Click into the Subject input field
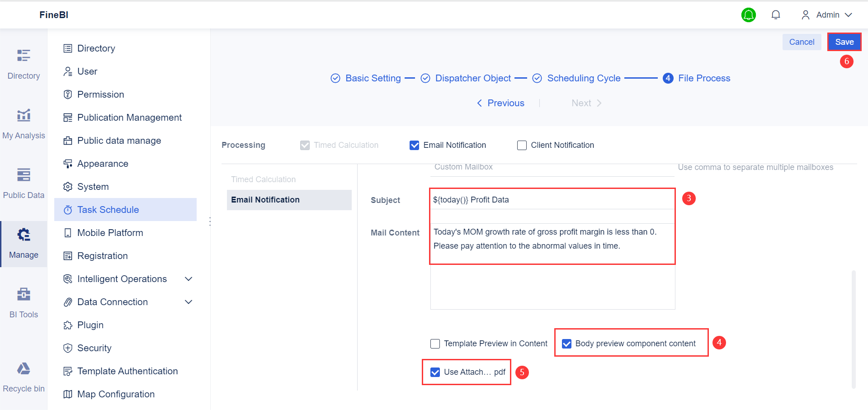This screenshot has width=868, height=410. (x=552, y=200)
